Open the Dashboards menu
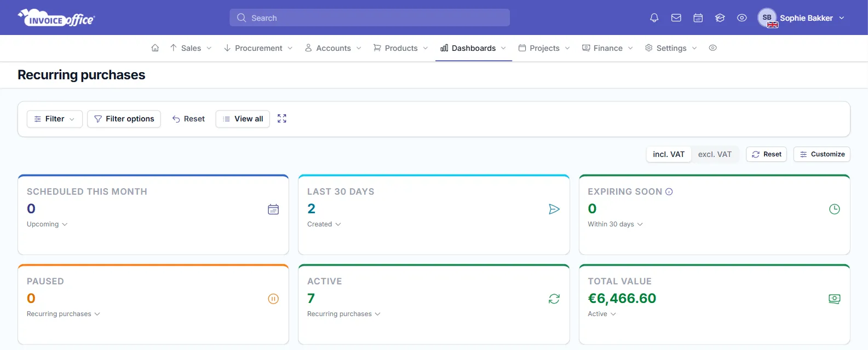The height and width of the screenshot is (350, 868). pyautogui.click(x=474, y=48)
